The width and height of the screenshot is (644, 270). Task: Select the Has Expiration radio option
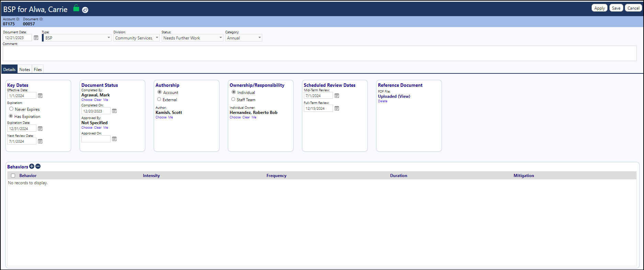click(11, 116)
